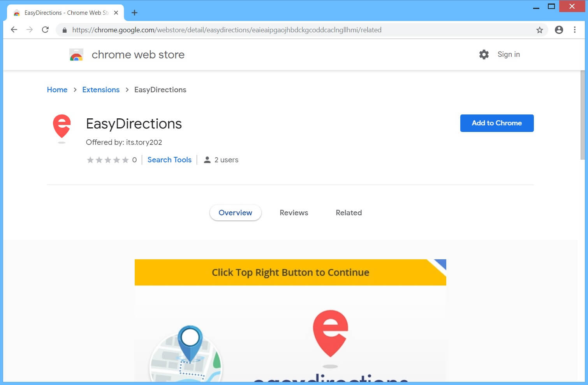The width and height of the screenshot is (588, 385).
Task: Click the Chrome Web Store rainbow logo
Action: 76,54
